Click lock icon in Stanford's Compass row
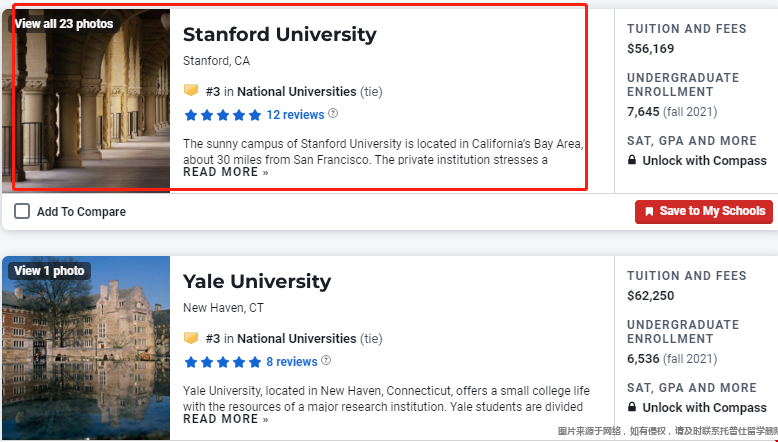 click(x=632, y=160)
